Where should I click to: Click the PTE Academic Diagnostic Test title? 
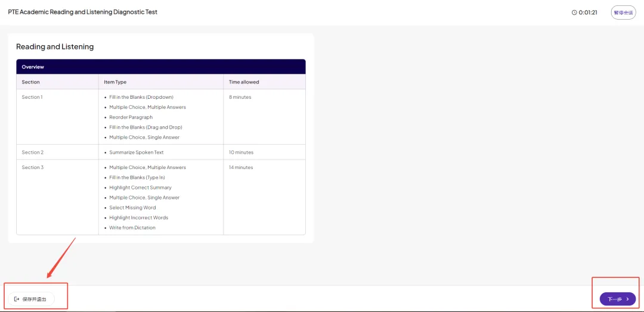82,12
